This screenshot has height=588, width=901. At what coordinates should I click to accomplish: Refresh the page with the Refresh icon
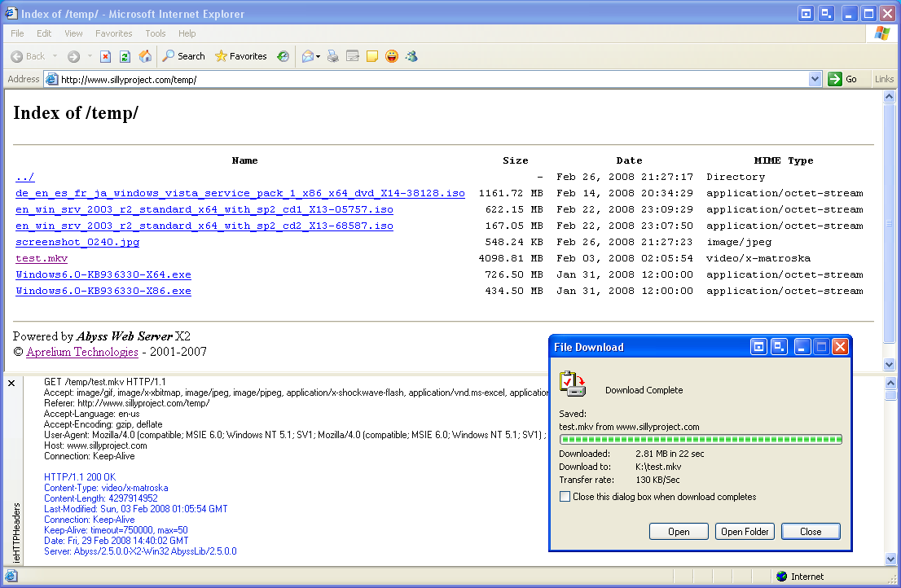(125, 56)
